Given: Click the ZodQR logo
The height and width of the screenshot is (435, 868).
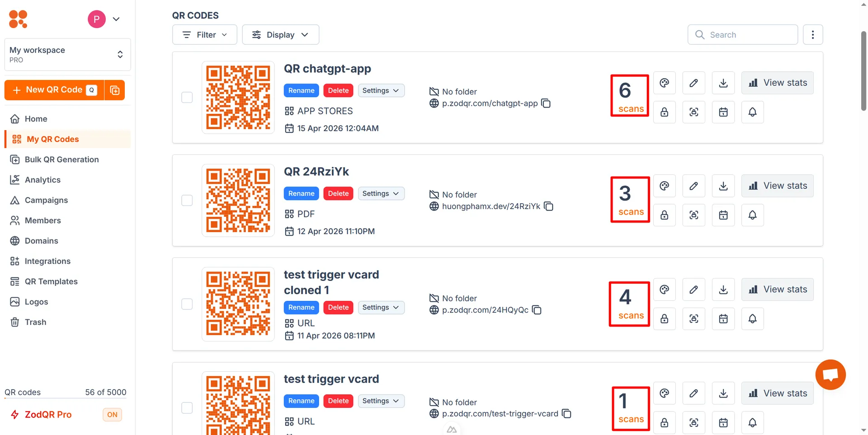Looking at the screenshot, I should 18,19.
